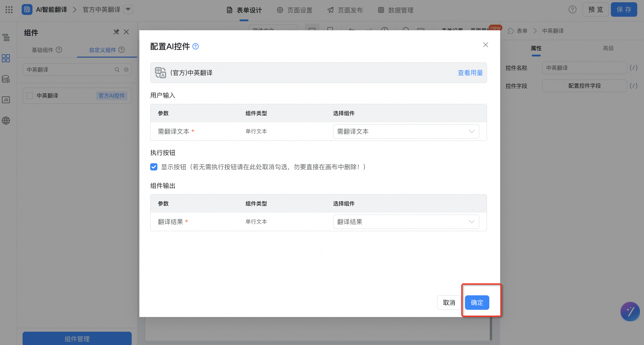644x345 pixels.
Task: Expand the 官方中英翻译 page dropdown arrow
Action: coord(128,9)
